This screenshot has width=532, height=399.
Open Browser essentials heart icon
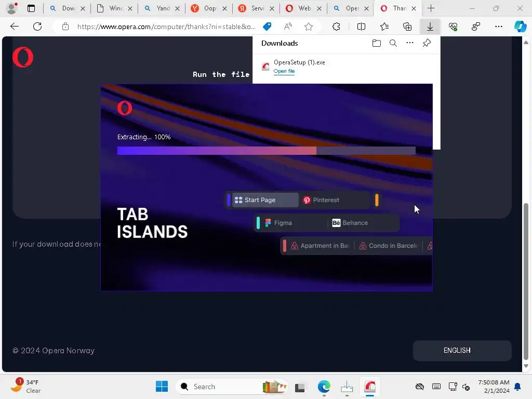[x=453, y=26]
